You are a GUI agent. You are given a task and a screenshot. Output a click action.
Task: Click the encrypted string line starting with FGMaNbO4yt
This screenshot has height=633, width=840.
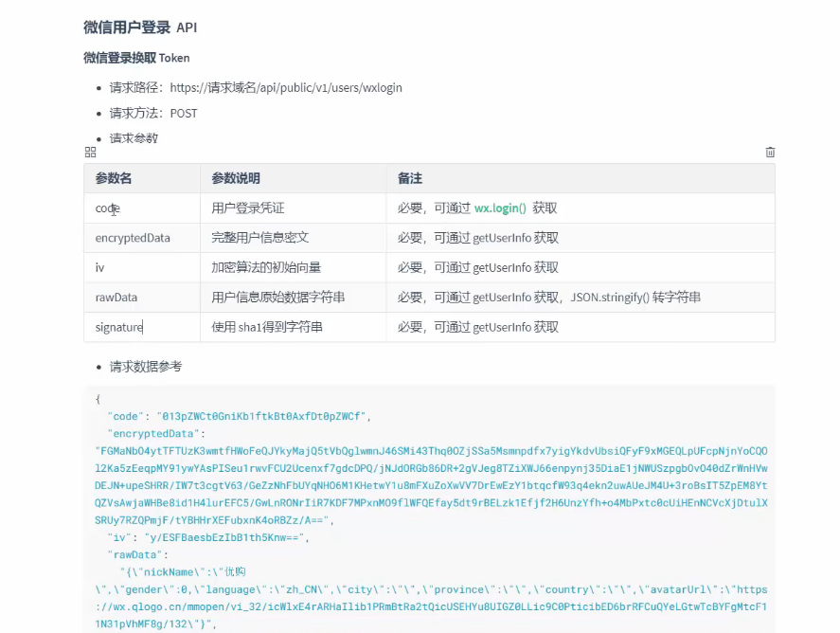[431, 451]
